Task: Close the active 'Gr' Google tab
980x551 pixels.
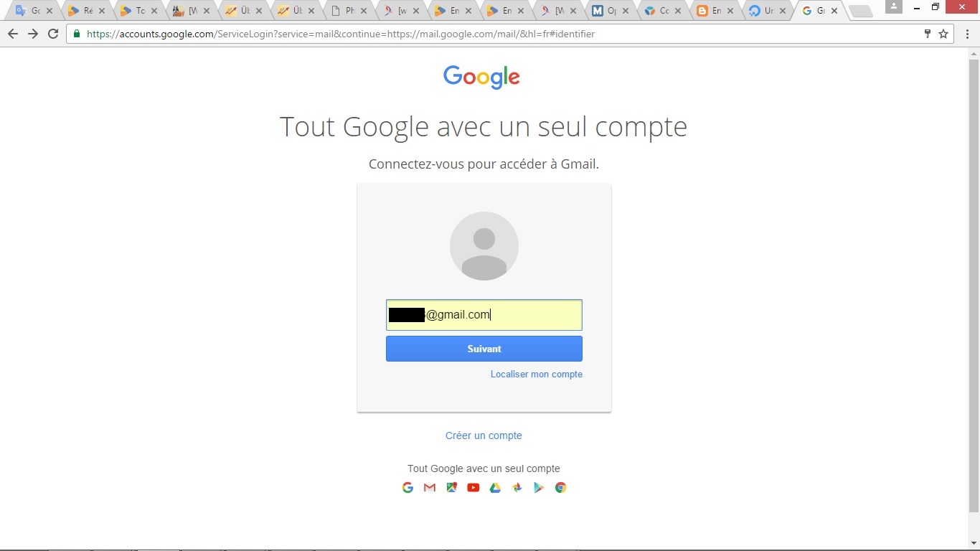Action: pos(834,11)
